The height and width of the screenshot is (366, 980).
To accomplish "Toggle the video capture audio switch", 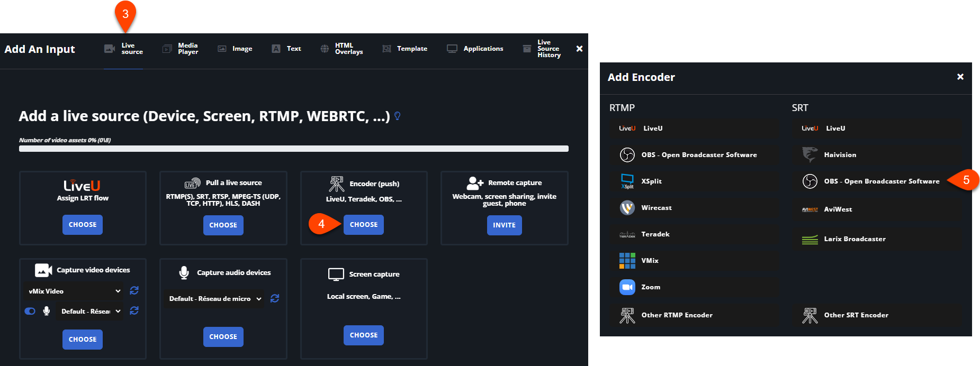I will pos(30,311).
